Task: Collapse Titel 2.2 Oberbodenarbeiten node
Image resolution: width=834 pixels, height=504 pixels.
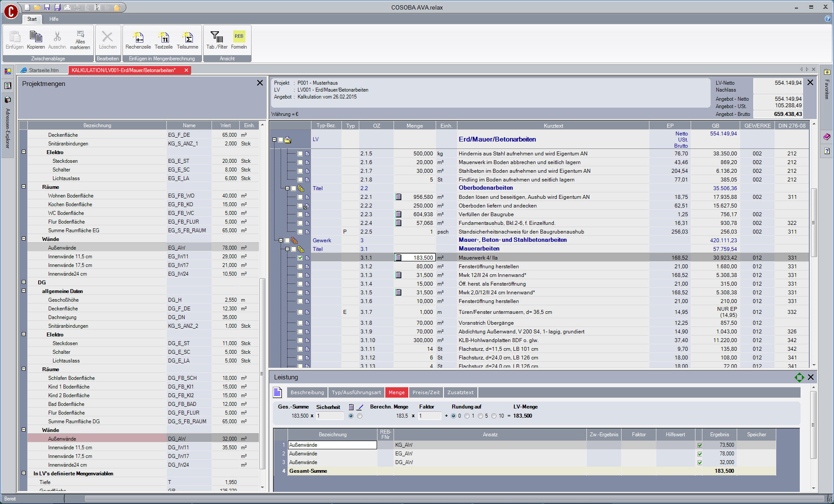Action: [287, 188]
